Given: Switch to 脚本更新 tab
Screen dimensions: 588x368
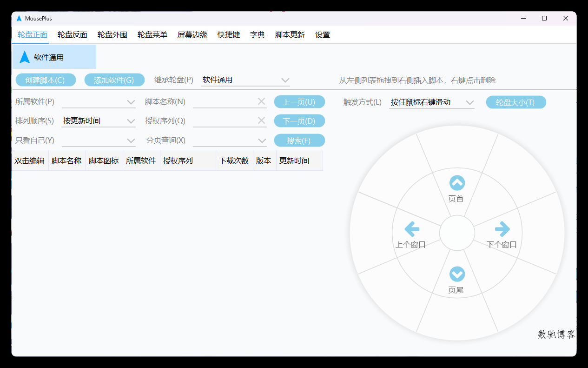Looking at the screenshot, I should click(x=290, y=35).
